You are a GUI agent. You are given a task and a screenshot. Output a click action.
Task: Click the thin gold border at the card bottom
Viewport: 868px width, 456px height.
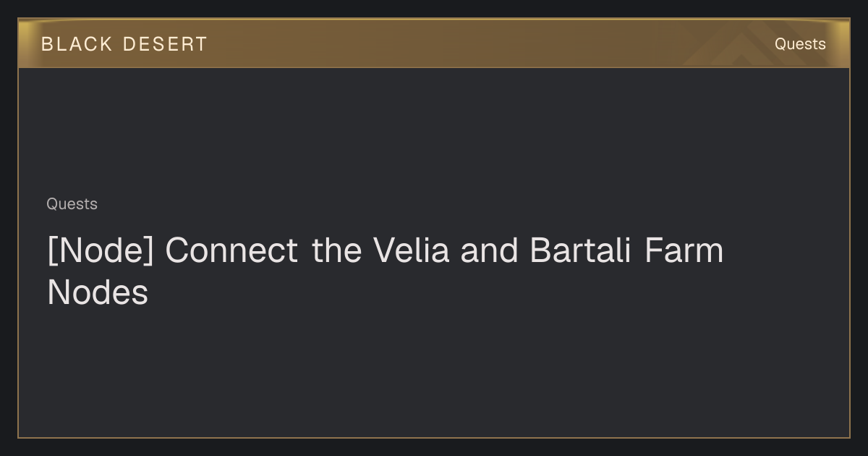click(434, 437)
